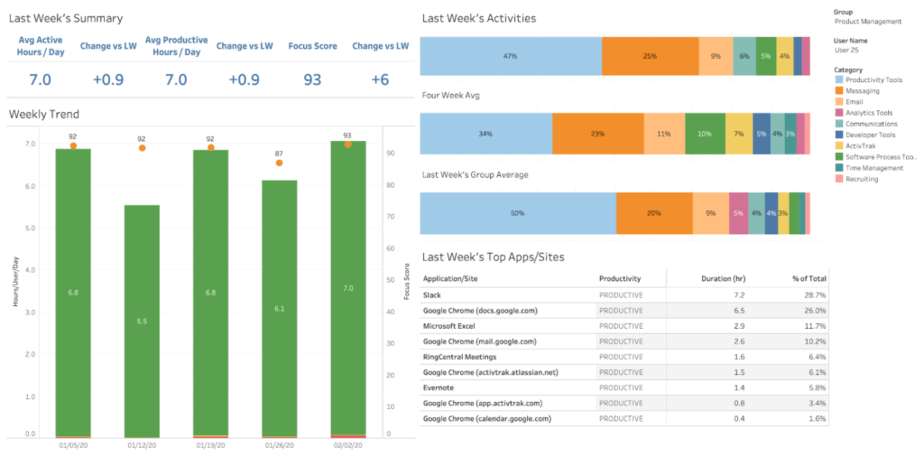Select the ActivTrak legend category

click(861, 146)
